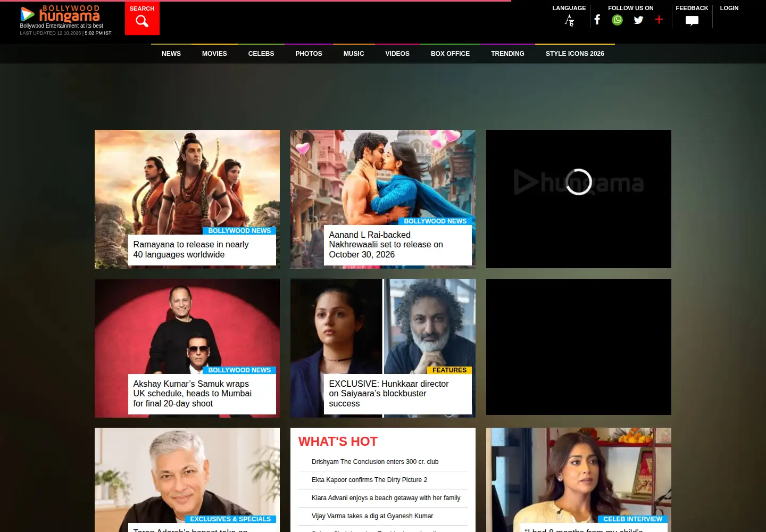Open the Twitter follow icon
Image resolution: width=766 pixels, height=532 pixels.
click(x=638, y=20)
